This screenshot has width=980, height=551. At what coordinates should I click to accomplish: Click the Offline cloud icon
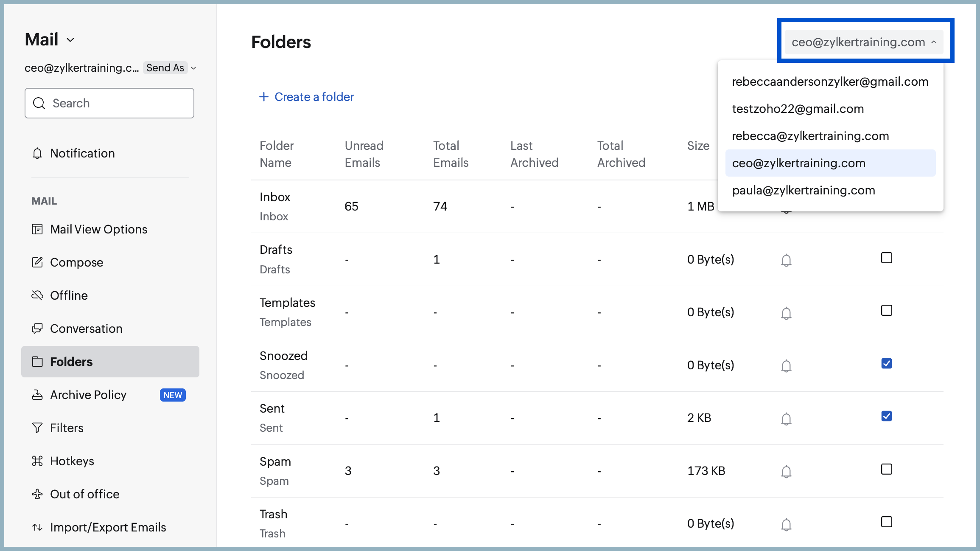click(37, 295)
